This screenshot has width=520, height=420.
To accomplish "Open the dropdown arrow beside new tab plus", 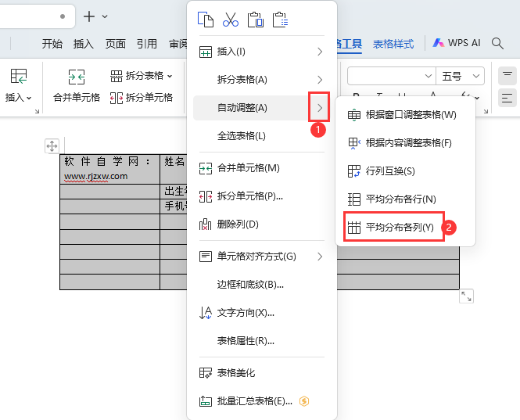I will 105,16.
